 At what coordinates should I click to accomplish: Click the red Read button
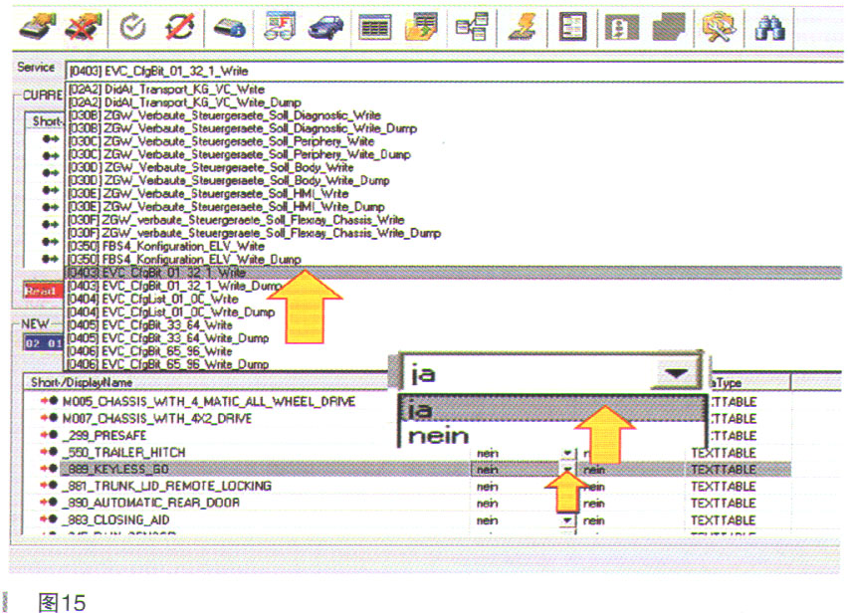(x=42, y=291)
